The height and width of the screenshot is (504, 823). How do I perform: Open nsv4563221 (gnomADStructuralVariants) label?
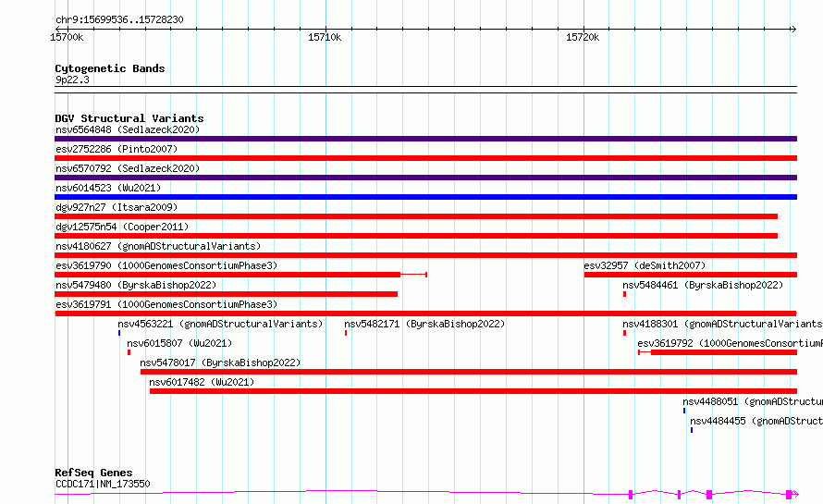[x=220, y=324]
